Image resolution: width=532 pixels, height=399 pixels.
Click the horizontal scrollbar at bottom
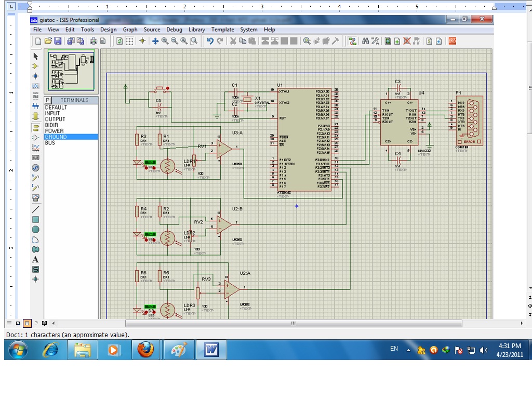(292, 323)
